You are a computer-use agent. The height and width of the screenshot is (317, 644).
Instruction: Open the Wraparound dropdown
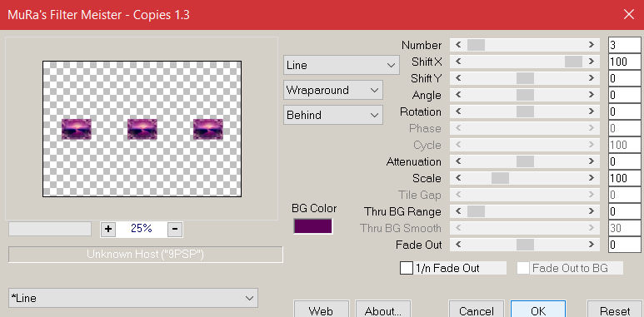click(332, 90)
